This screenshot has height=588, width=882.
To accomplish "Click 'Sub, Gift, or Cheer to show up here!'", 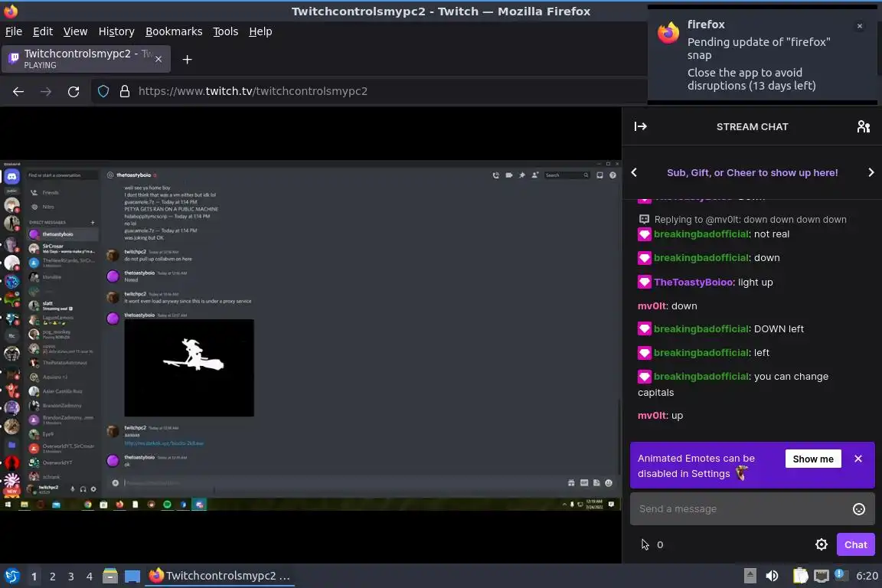I will [752, 173].
